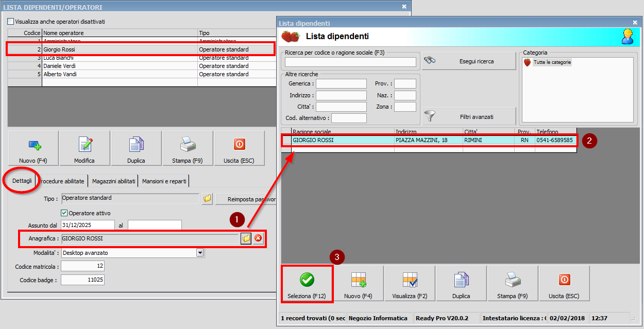Confirm with the green Seleziona (F12) checkmark
Image resolution: width=644 pixels, height=329 pixels.
[307, 280]
